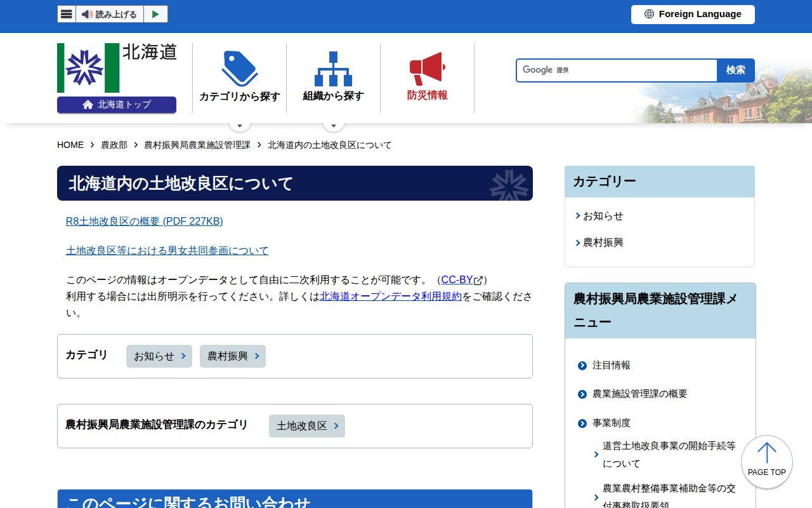Click the circle arrow icon beside 注目情報
This screenshot has width=812, height=508.
coord(582,366)
